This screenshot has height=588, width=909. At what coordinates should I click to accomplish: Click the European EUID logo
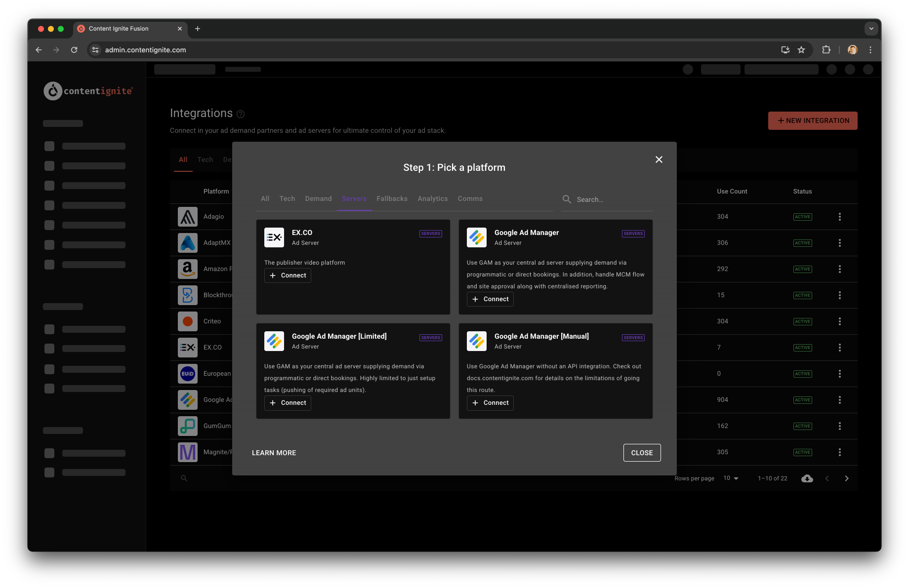[188, 374]
